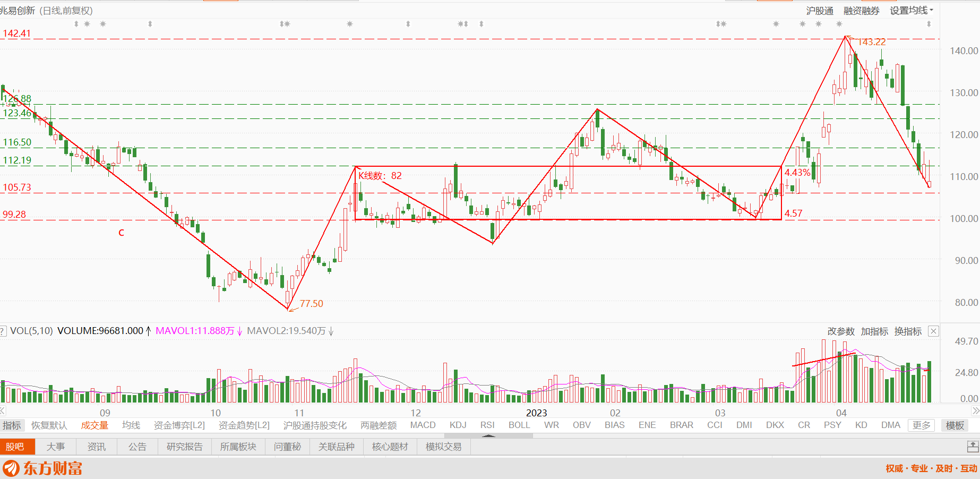
Task: Click the 东方财富 logo
Action: click(43, 468)
